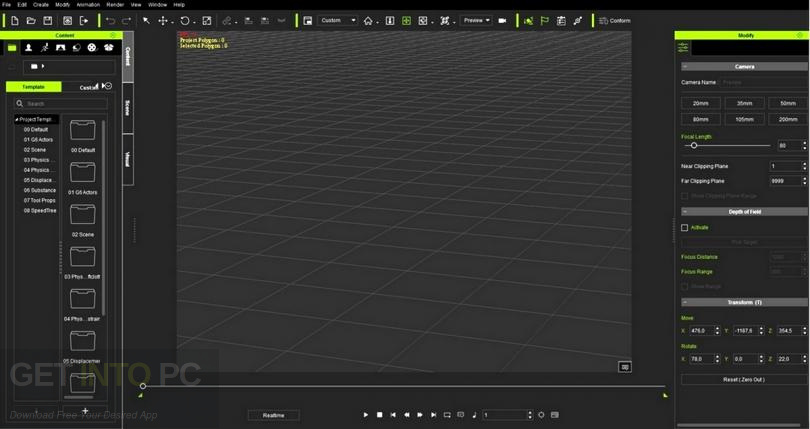Collapse the Depth of Field section
This screenshot has height=429, width=810.
685,212
